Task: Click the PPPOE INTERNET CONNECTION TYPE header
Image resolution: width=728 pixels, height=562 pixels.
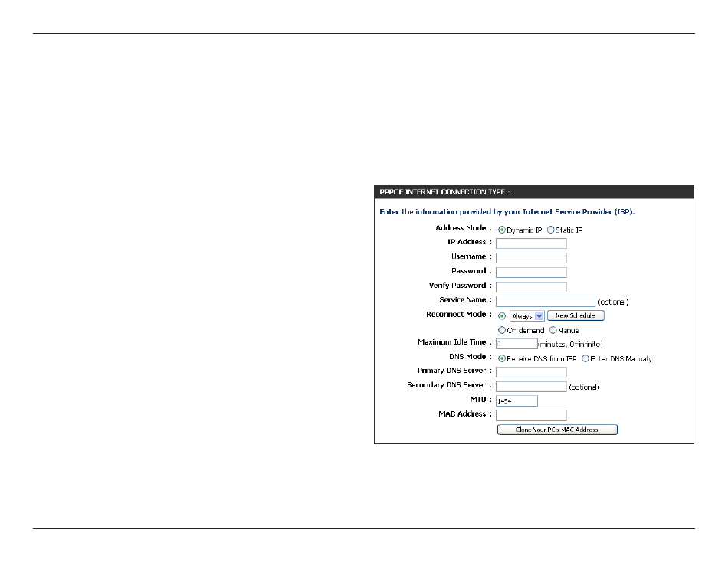Action: (x=534, y=191)
